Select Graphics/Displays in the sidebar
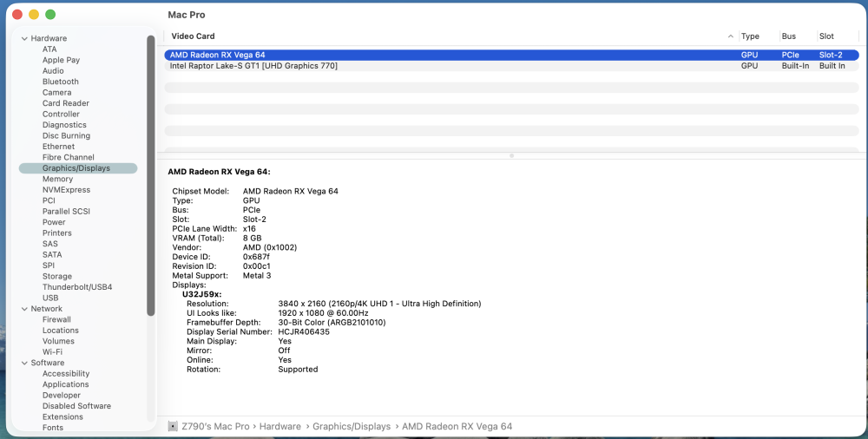This screenshot has width=868, height=439. 78,168
